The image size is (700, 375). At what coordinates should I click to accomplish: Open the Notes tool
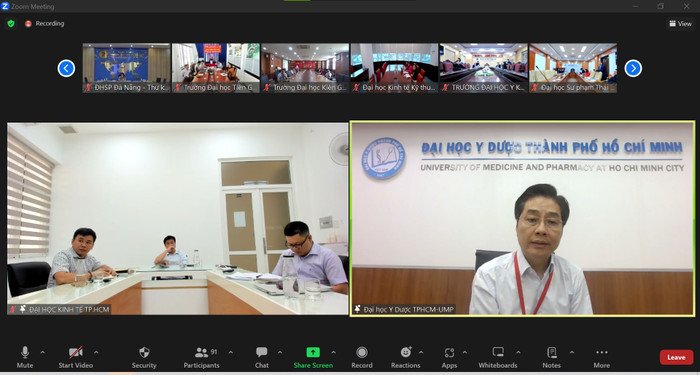pos(552,352)
